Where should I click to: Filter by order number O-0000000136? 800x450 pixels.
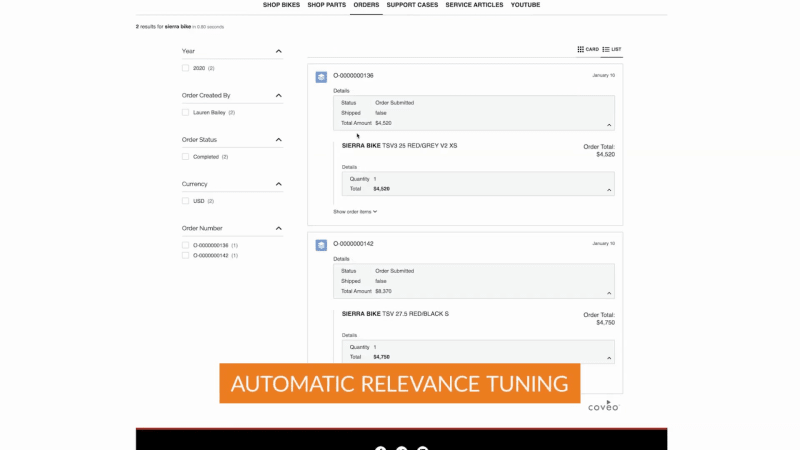click(x=186, y=245)
